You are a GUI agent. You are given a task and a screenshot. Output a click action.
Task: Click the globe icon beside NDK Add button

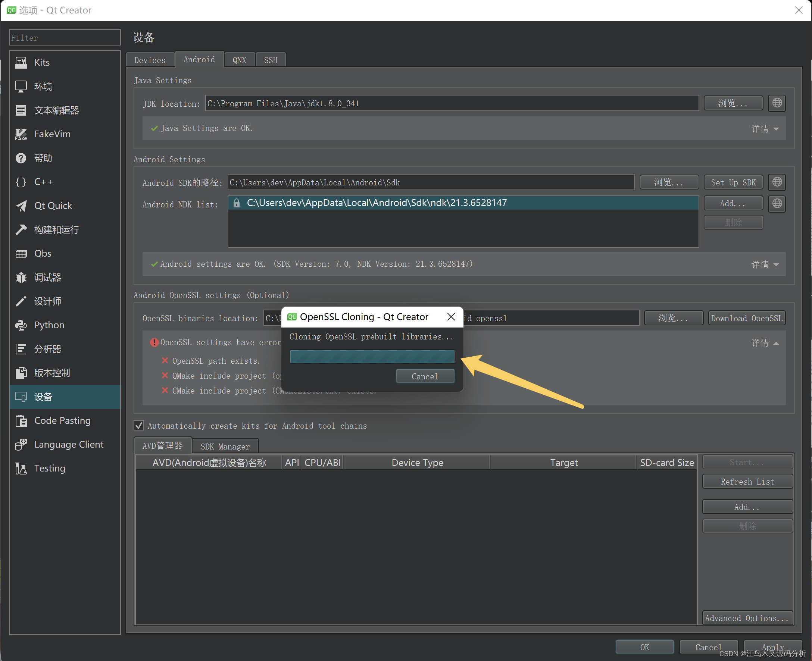(x=777, y=203)
